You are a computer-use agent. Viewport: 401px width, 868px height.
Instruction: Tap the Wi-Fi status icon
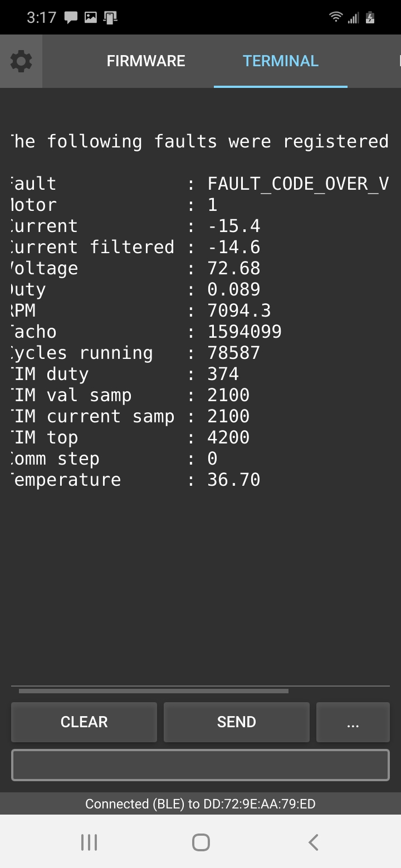point(336,17)
